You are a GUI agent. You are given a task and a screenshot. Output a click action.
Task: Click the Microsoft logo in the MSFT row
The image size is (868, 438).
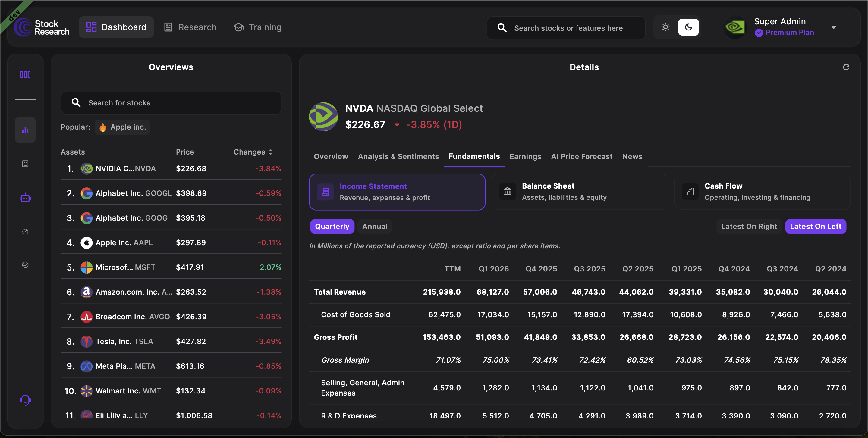tap(86, 267)
